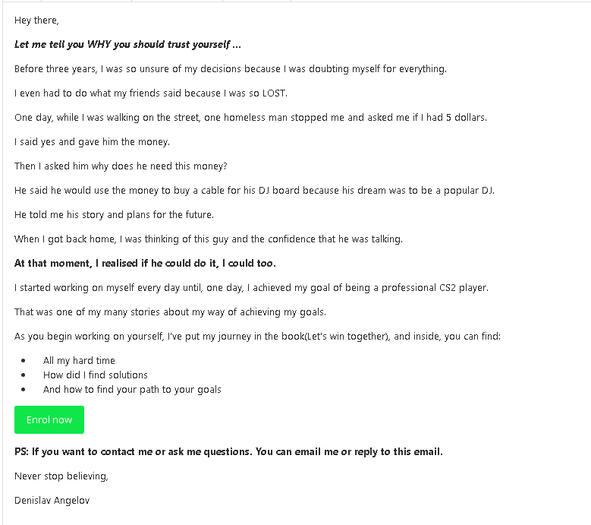Image resolution: width=591 pixels, height=525 pixels.
Task: Click the 'All my hard time' bullet item
Action: pos(79,361)
